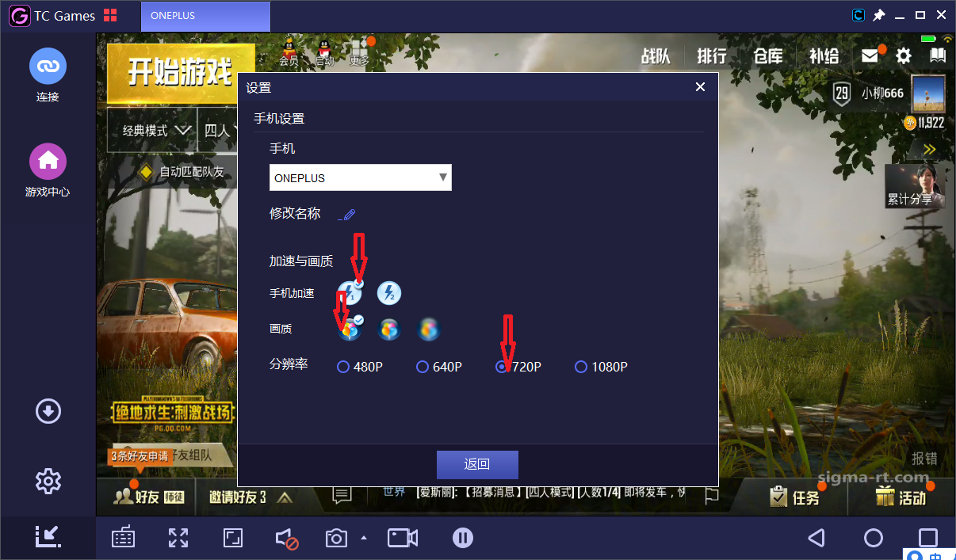Enter fullscreen mode from bottom toolbar
Image resolution: width=956 pixels, height=560 pixels.
pyautogui.click(x=178, y=538)
